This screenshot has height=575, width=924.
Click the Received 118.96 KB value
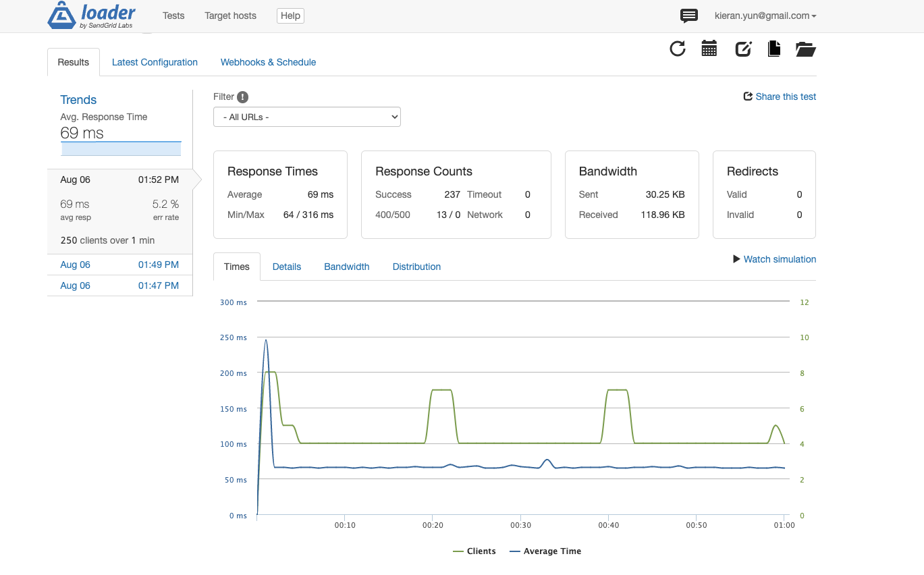pos(663,215)
